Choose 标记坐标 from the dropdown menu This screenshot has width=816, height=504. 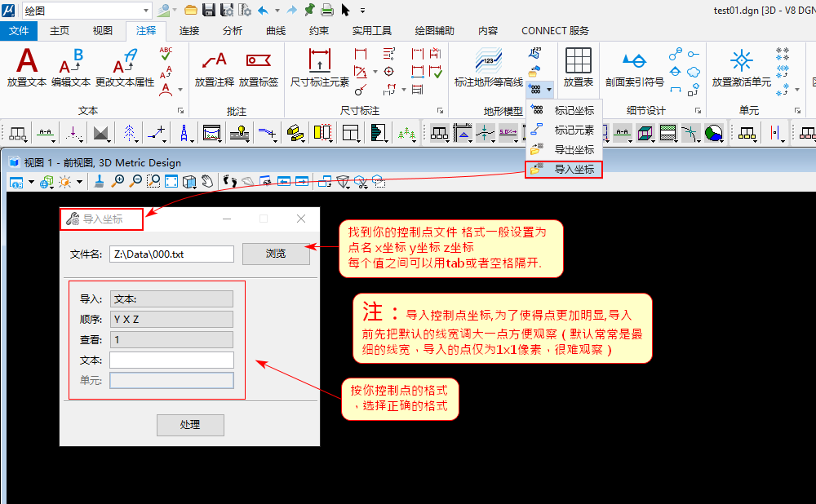pyautogui.click(x=564, y=110)
